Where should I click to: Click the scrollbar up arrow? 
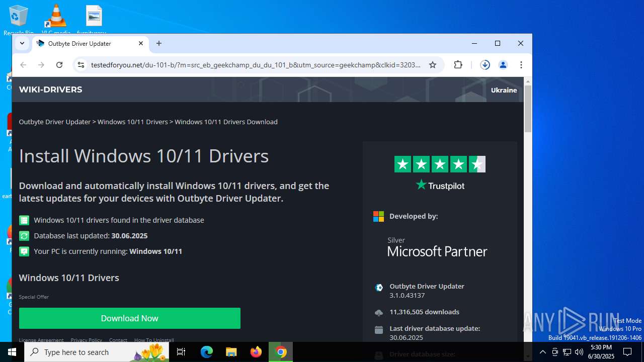coord(528,81)
